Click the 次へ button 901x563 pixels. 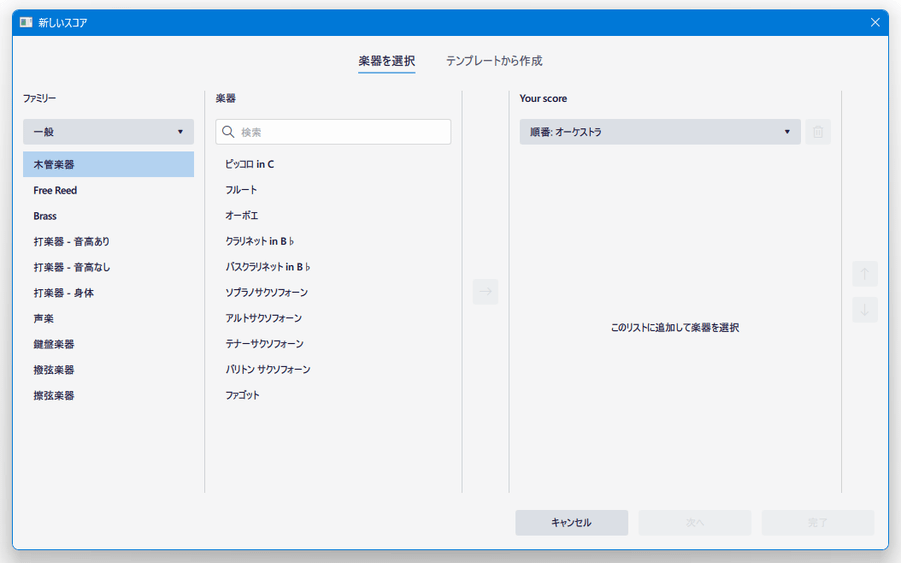point(695,523)
